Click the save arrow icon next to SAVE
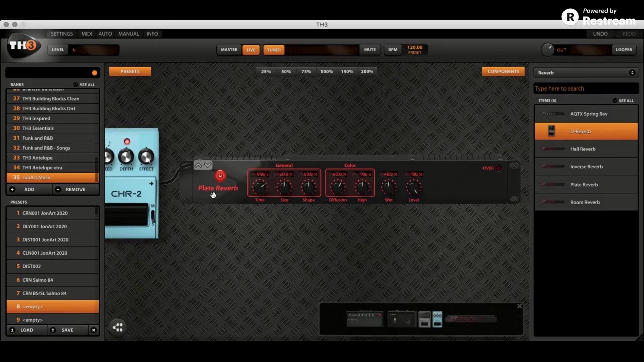The width and height of the screenshot is (644, 362). coord(53,330)
